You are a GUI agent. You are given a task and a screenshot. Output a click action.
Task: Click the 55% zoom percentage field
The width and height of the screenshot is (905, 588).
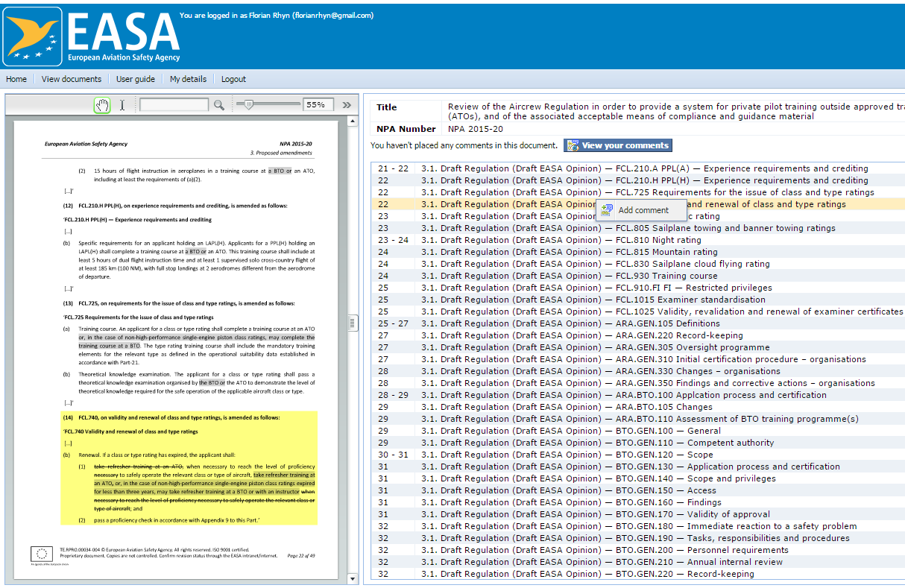point(317,105)
